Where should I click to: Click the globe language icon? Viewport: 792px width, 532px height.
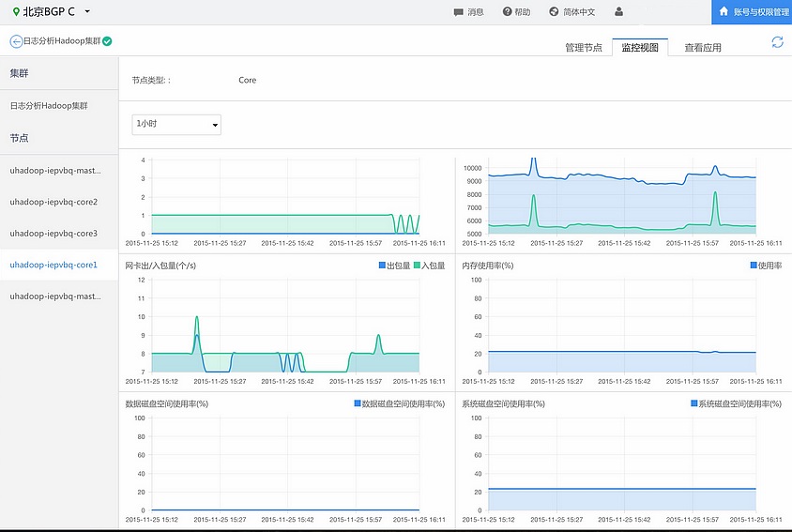554,11
